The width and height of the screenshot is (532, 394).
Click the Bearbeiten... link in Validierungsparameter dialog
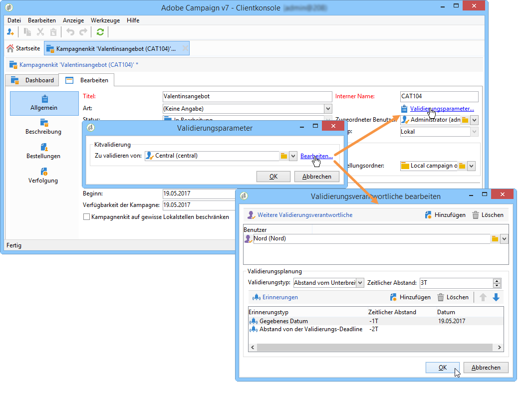click(316, 156)
